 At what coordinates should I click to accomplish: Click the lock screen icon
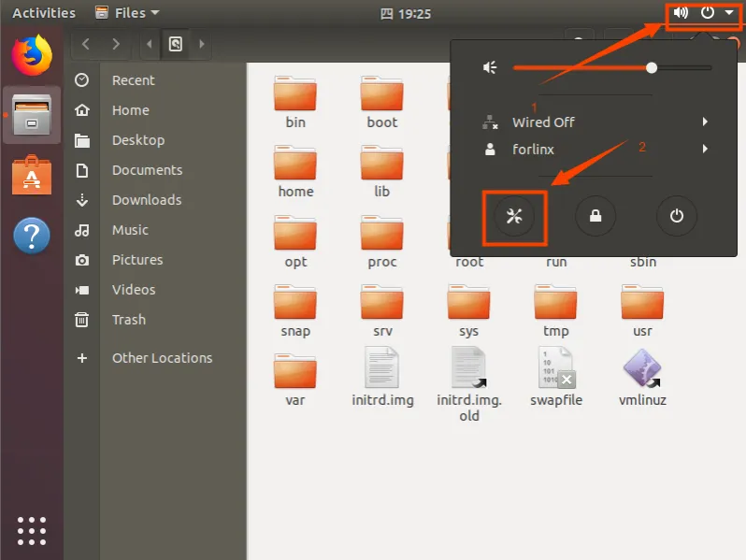[x=595, y=216]
